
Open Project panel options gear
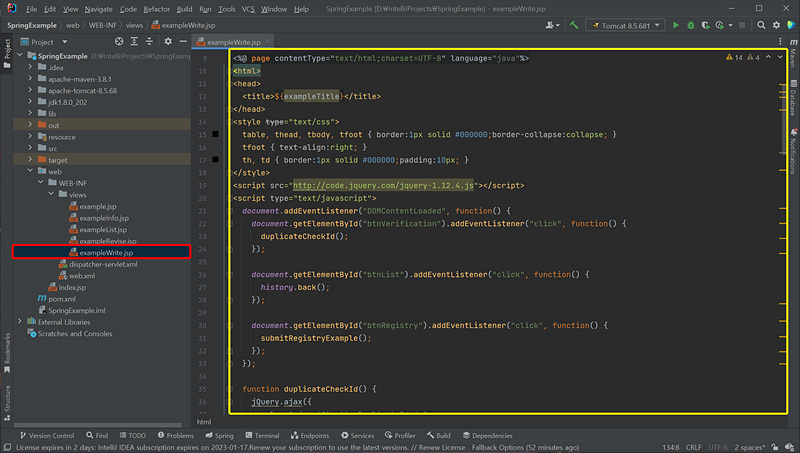[x=168, y=41]
